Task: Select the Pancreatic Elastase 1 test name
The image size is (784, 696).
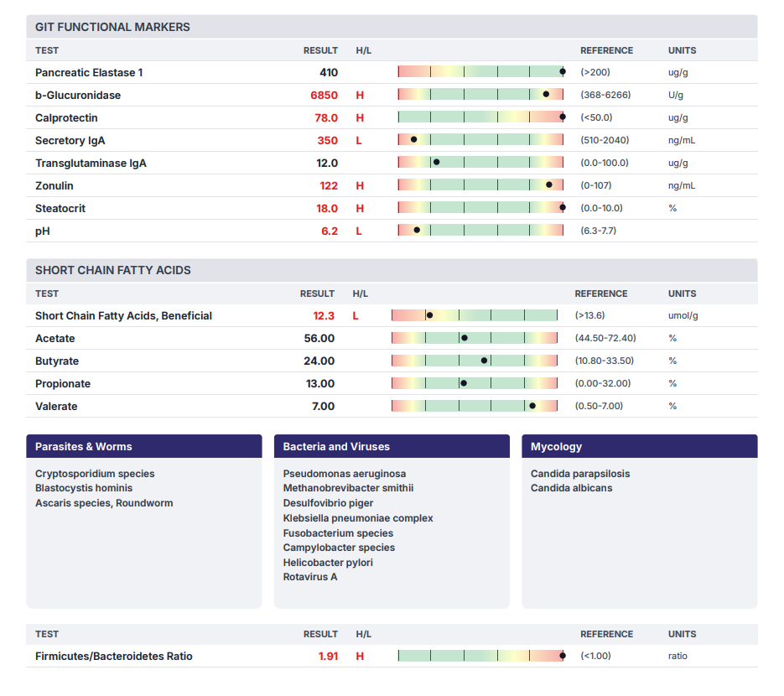Action: pyautogui.click(x=89, y=72)
